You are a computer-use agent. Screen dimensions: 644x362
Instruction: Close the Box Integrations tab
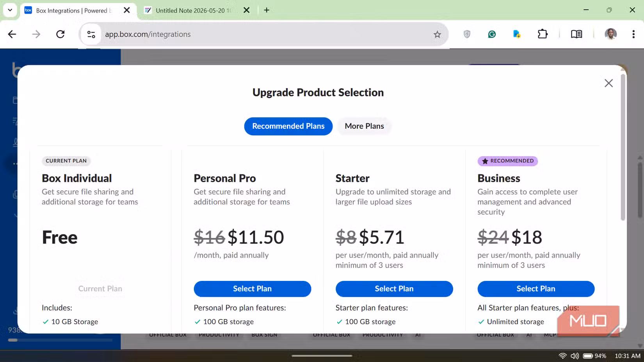(127, 10)
